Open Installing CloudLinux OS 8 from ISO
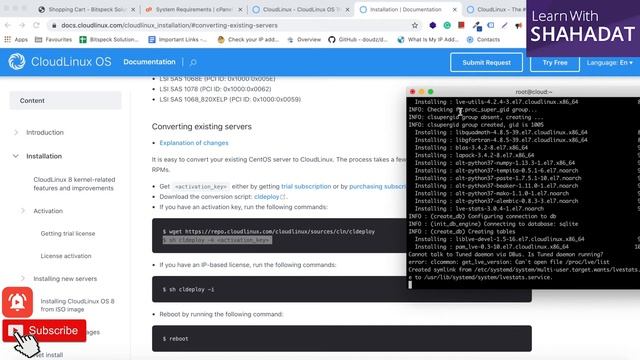Viewport: 640px width, 360px height. click(78, 305)
